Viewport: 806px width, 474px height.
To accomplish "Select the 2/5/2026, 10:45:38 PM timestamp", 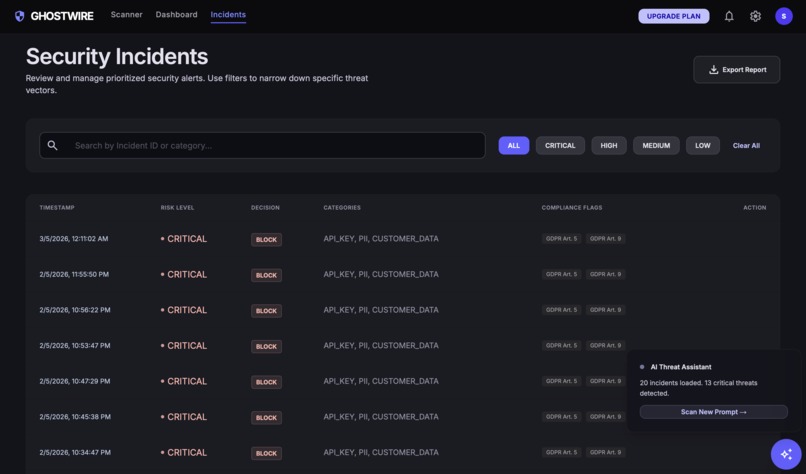I will pos(75,417).
